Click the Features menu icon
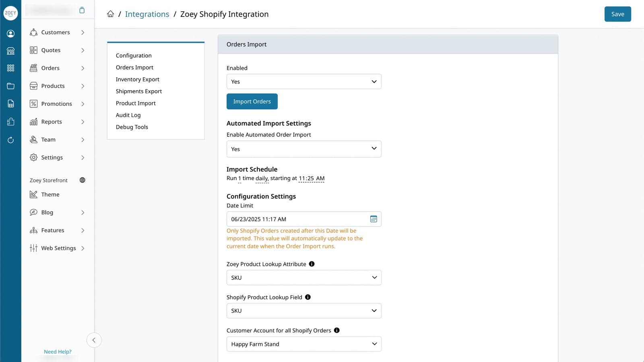 click(33, 230)
